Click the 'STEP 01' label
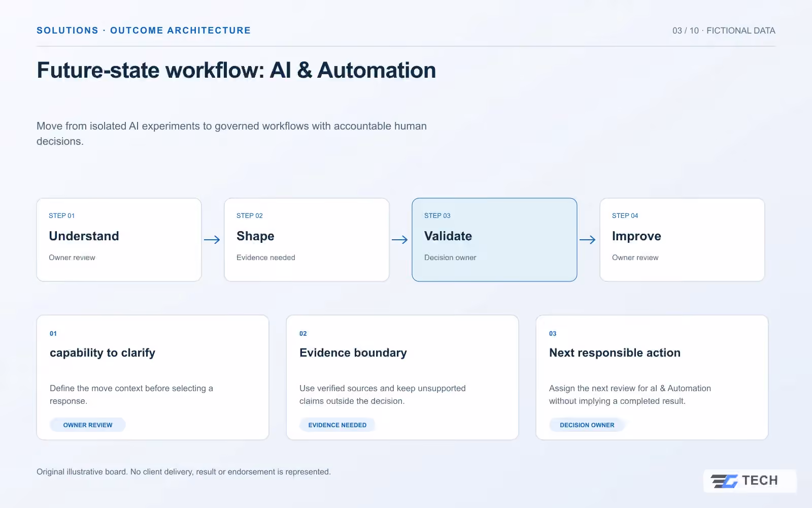 [62, 216]
